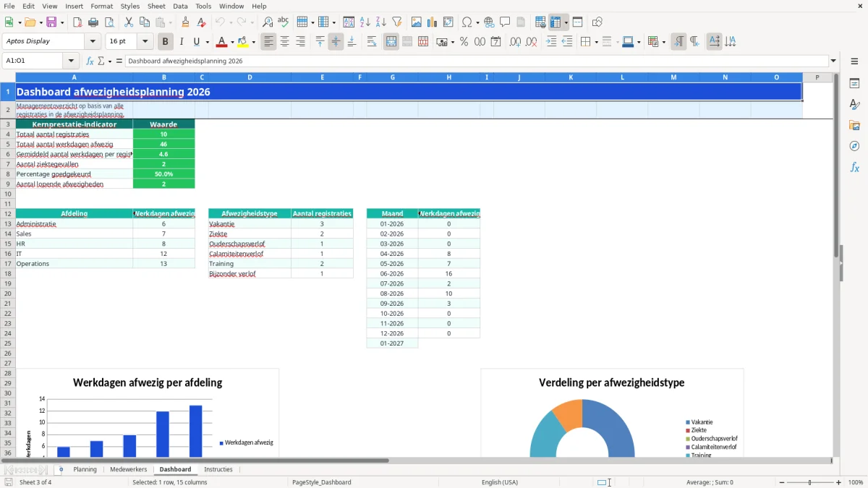Open the sidebar Functions deck
This screenshot has width=868, height=488.
(854, 167)
